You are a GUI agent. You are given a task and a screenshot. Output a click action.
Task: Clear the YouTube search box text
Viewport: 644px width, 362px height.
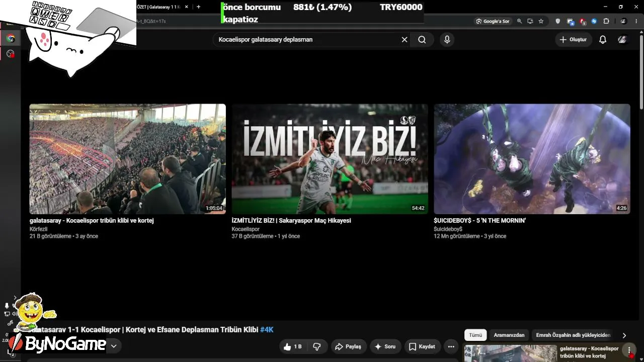404,40
